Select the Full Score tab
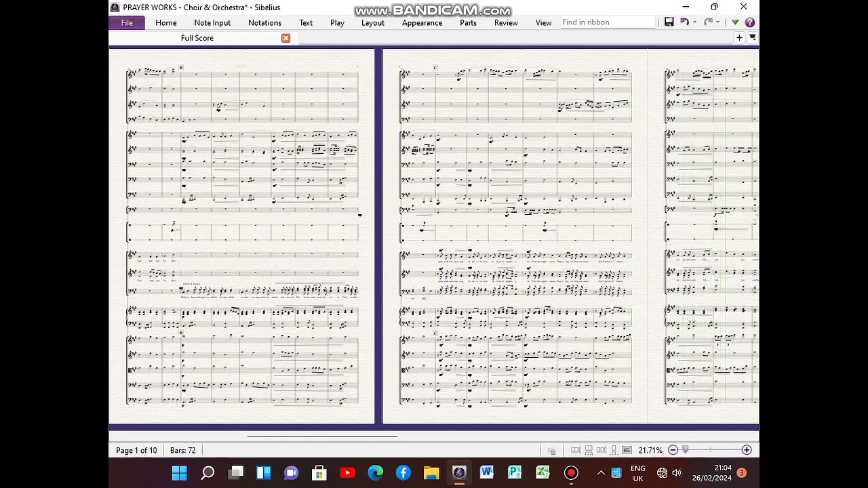Screen dimensions: 868x488 click(x=197, y=38)
